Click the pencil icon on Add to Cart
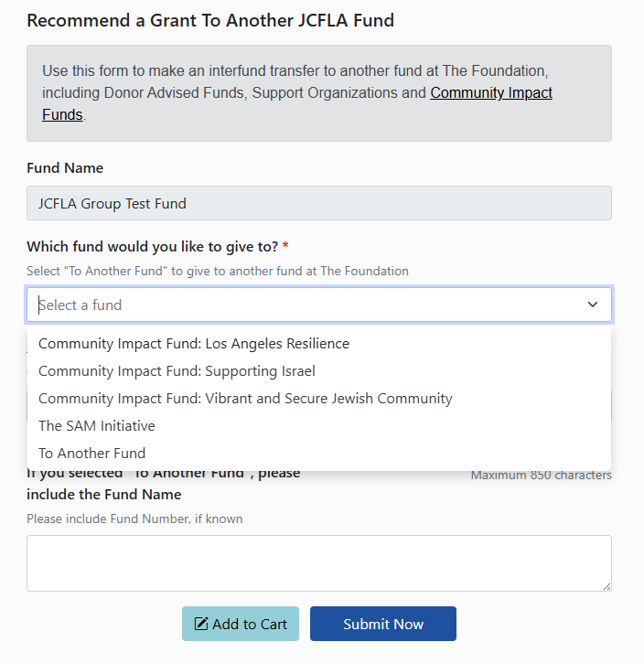Viewport: 644px width, 663px height. pyautogui.click(x=201, y=624)
